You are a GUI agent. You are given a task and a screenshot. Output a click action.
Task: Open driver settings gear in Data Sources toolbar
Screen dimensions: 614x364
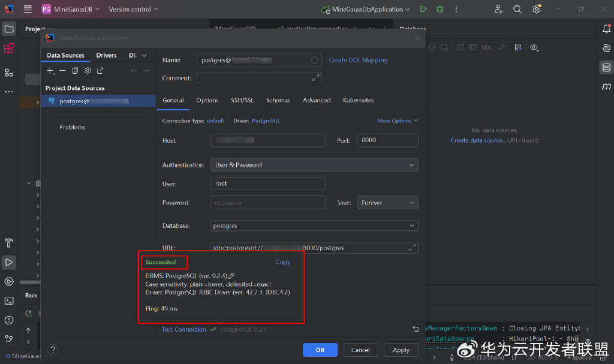[88, 71]
